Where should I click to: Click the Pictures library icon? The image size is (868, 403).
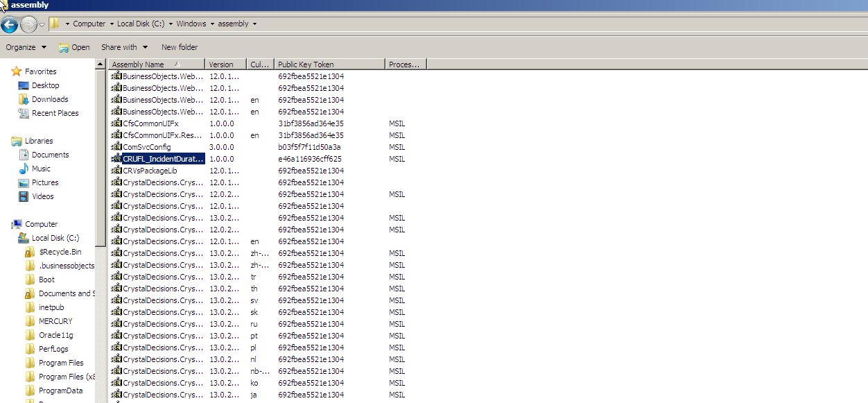point(23,182)
